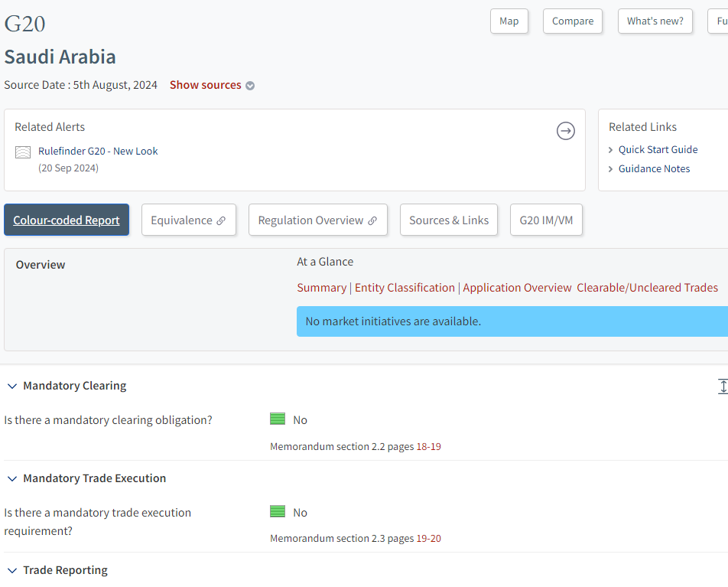Collapse the Trade Reporting section
Screen dimensions: 728x587
point(12,570)
